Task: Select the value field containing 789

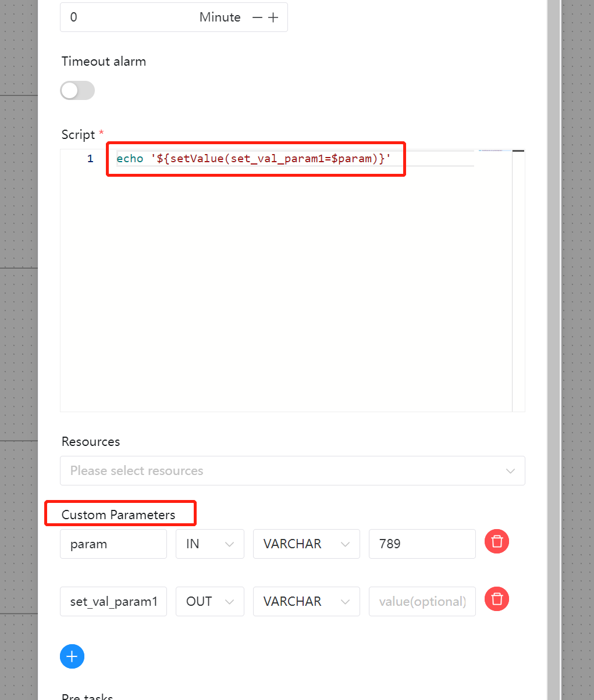Action: (422, 544)
